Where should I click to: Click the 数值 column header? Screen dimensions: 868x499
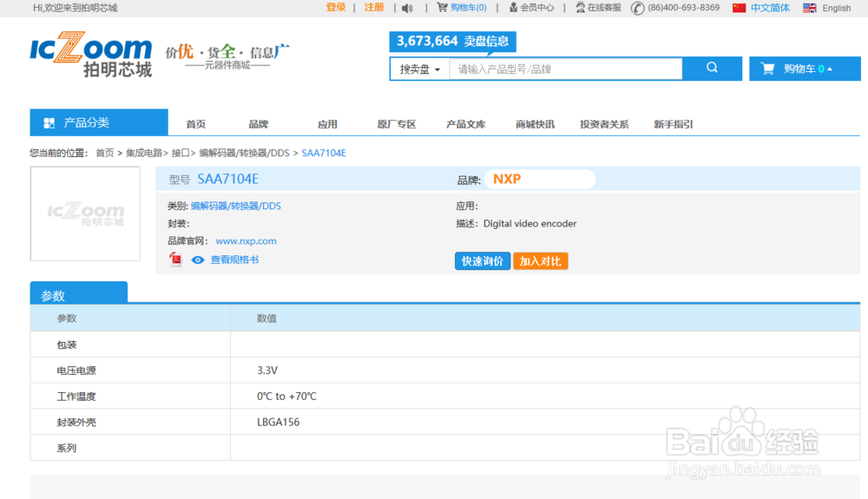coord(266,318)
